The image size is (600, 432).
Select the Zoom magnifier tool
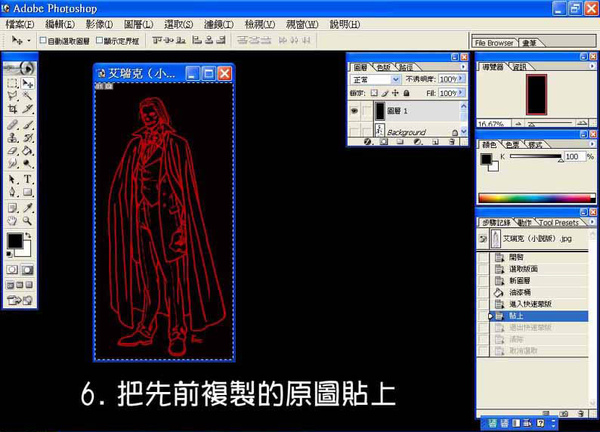click(27, 221)
